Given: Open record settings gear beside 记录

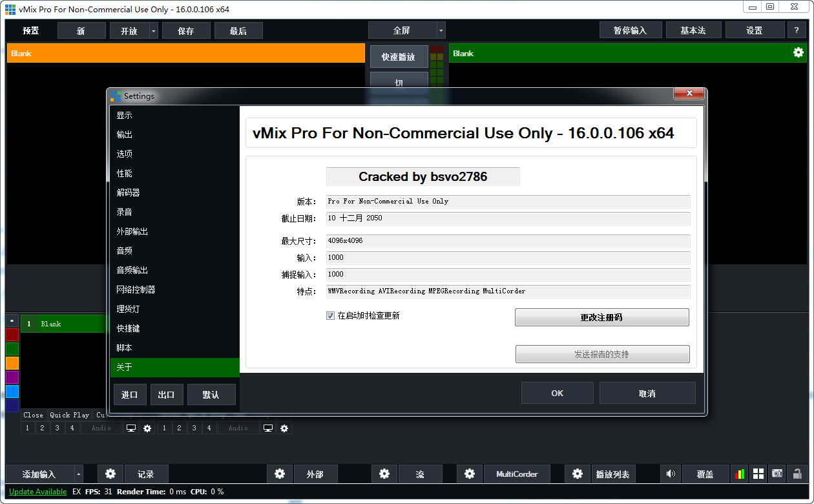Looking at the screenshot, I should click(x=110, y=474).
